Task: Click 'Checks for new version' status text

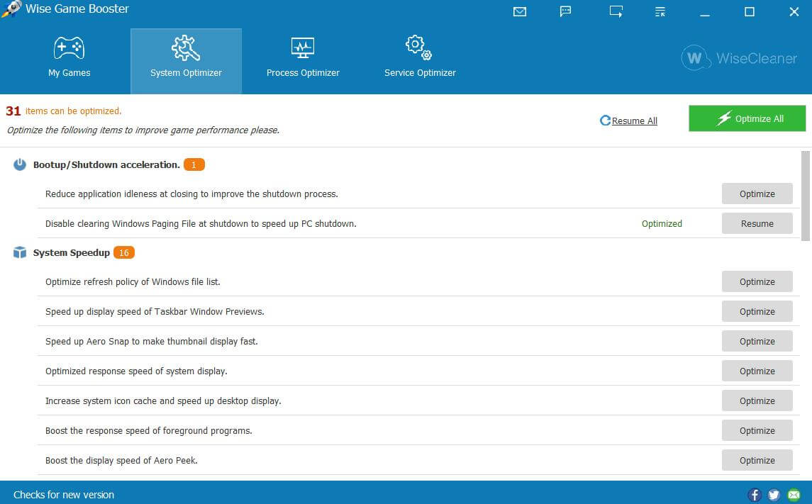Action: [64, 495]
